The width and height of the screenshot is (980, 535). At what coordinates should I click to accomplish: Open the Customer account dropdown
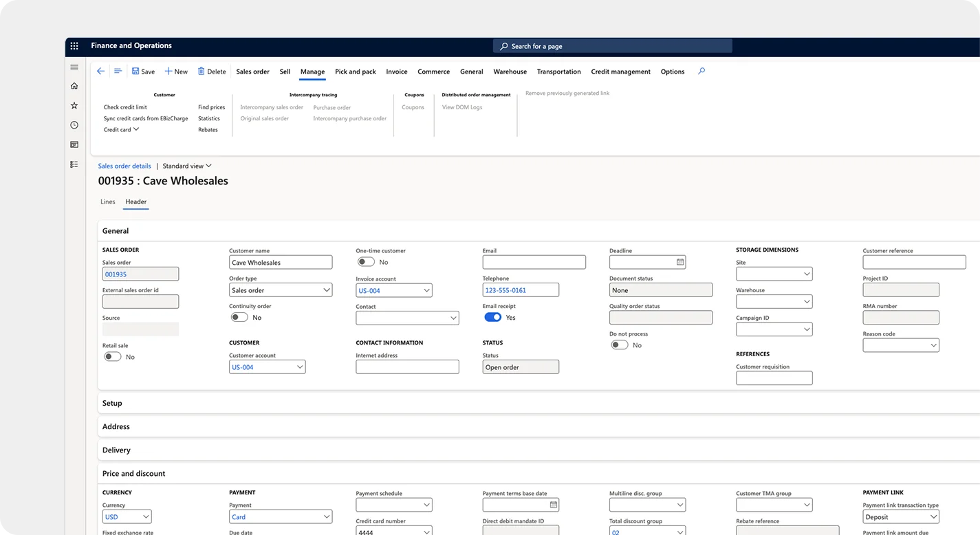300,367
